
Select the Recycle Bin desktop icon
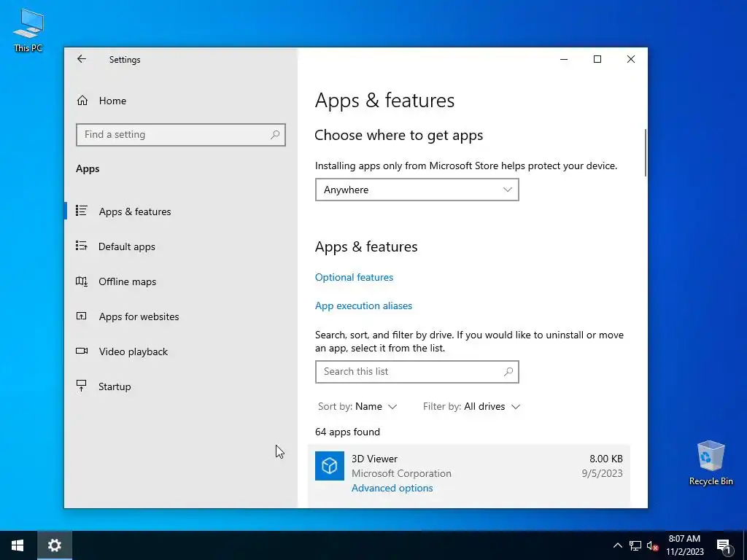[x=711, y=463]
